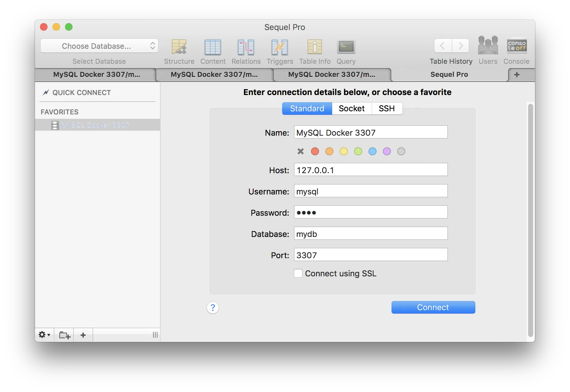
Task: Select the Sequel Pro tab
Action: pos(449,74)
